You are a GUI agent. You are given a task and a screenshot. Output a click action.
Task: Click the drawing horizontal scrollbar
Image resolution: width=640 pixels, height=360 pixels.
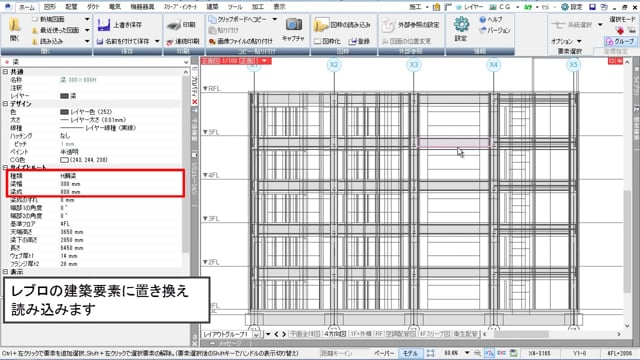[x=521, y=334]
